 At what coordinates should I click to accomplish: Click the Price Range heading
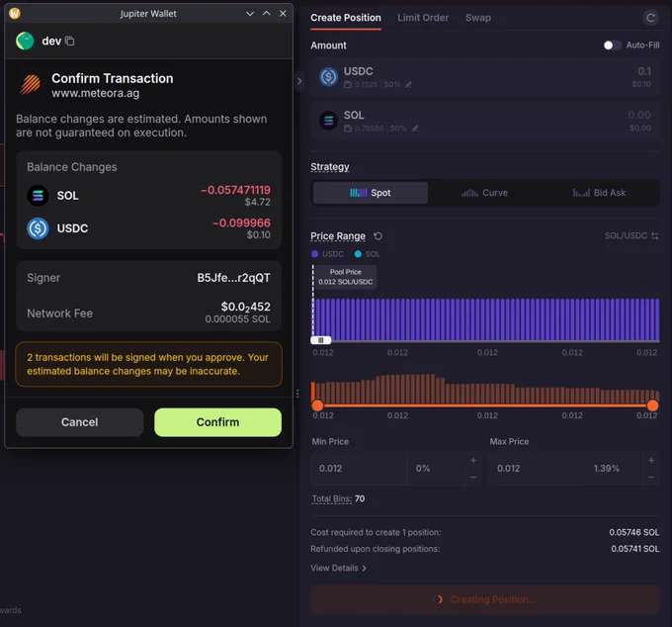(x=338, y=236)
